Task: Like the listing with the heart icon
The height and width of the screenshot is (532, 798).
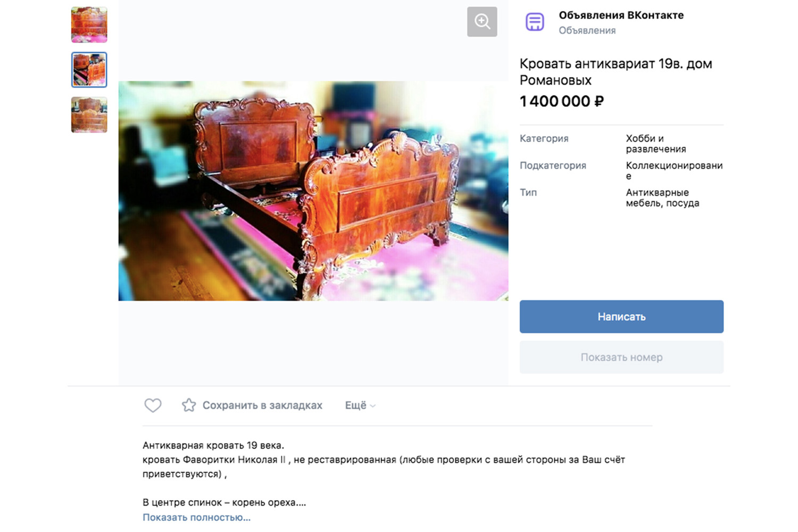Action: point(153,405)
